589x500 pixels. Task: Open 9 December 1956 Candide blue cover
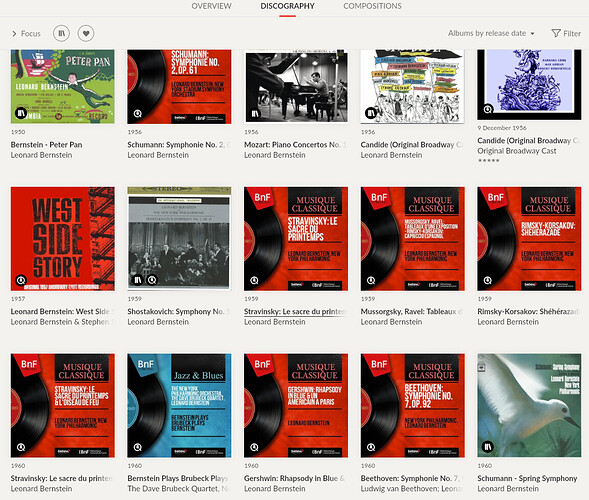(529, 85)
